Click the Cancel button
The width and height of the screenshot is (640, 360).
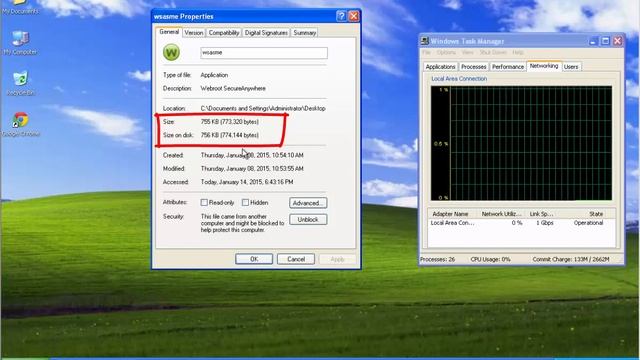[x=296, y=259]
